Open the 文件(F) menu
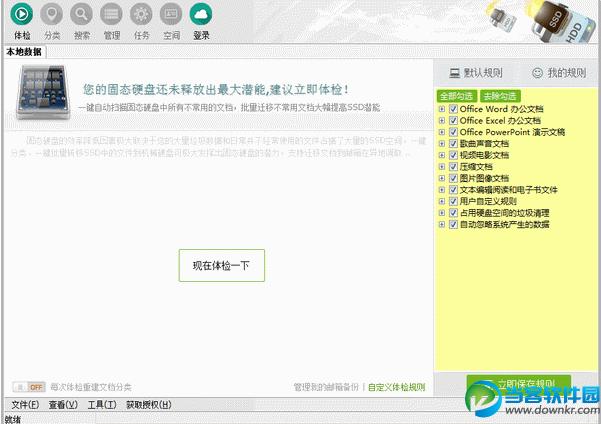601x424 pixels. (25, 405)
